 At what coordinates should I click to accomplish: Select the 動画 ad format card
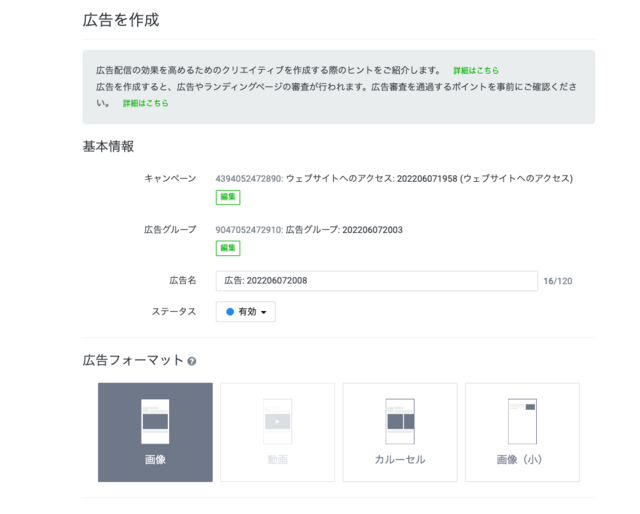point(278,432)
